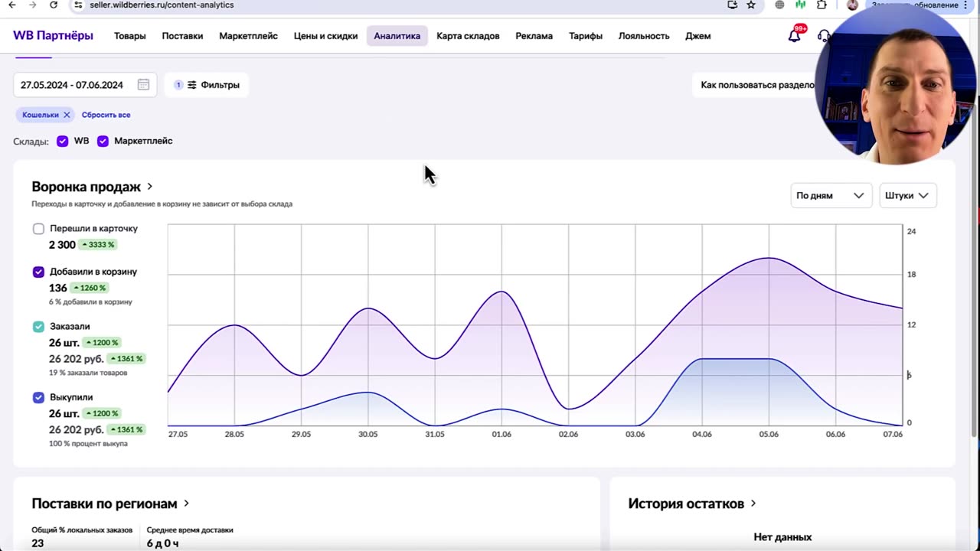Open the globe browser extension
Image resolution: width=980 pixels, height=551 pixels.
(779, 5)
